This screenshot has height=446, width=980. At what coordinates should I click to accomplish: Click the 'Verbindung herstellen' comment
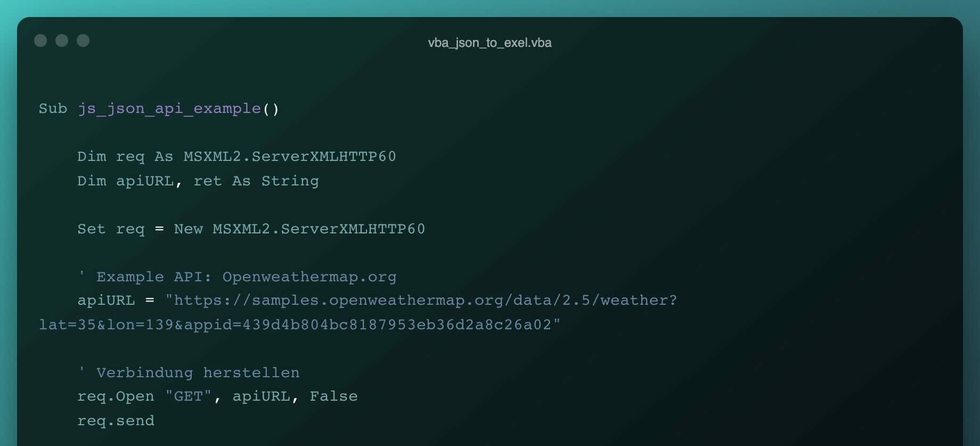(x=198, y=373)
